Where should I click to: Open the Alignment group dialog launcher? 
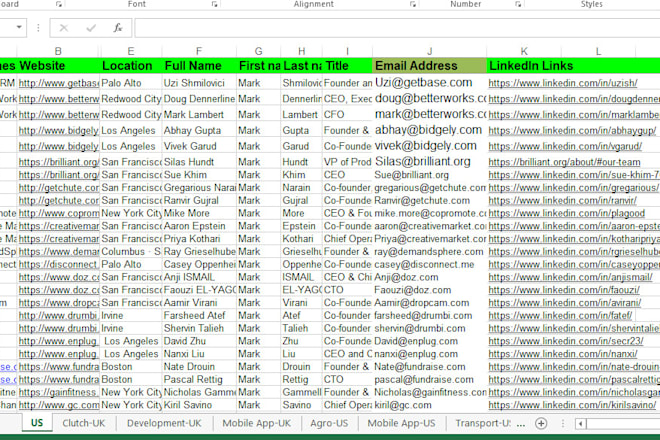click(x=412, y=4)
